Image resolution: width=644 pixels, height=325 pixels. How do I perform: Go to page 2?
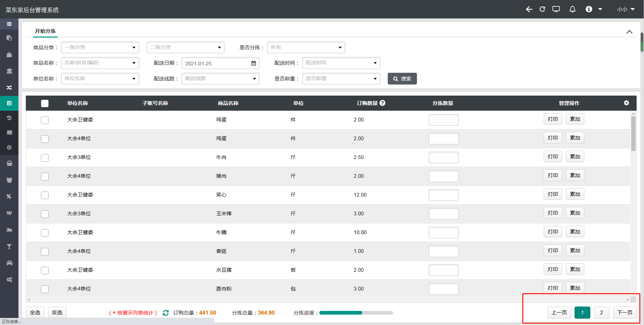(x=601, y=313)
